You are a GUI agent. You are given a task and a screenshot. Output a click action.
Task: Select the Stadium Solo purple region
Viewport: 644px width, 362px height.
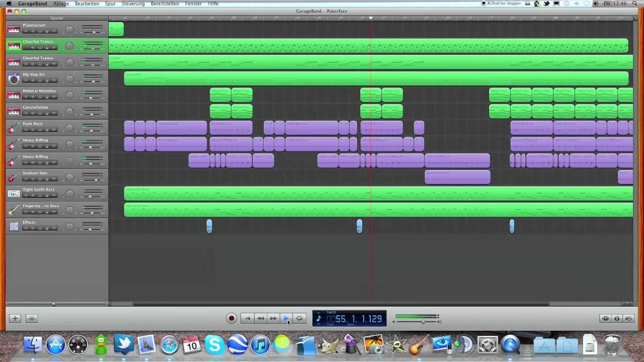pos(457,177)
